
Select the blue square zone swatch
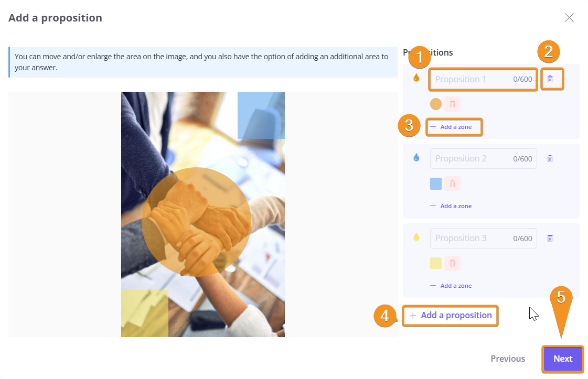point(436,183)
